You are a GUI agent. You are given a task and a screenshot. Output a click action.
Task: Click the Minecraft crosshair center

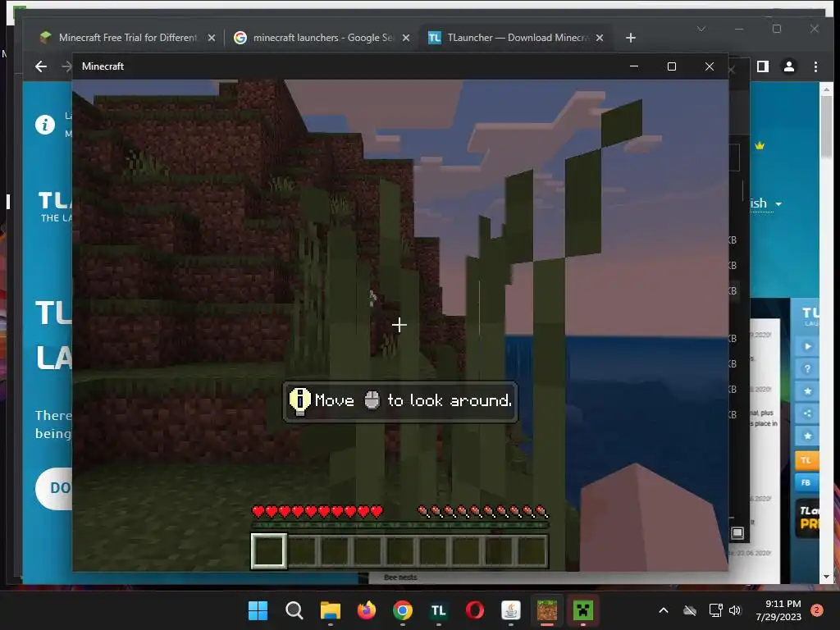399,325
